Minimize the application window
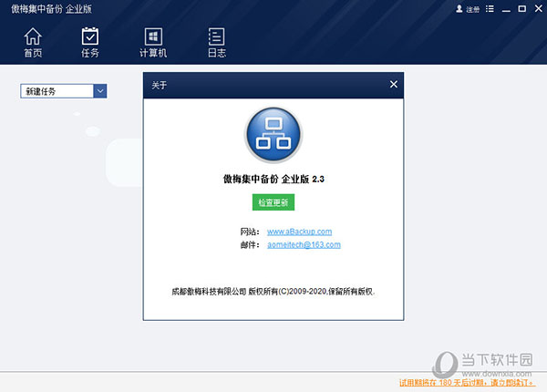This screenshot has width=547, height=392. [506, 9]
